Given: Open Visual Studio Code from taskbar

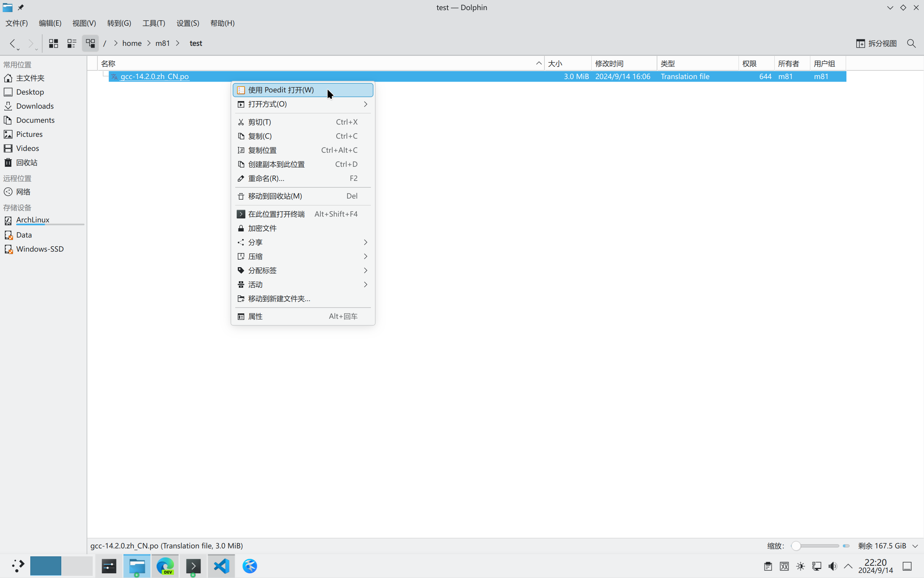Looking at the screenshot, I should point(222,566).
